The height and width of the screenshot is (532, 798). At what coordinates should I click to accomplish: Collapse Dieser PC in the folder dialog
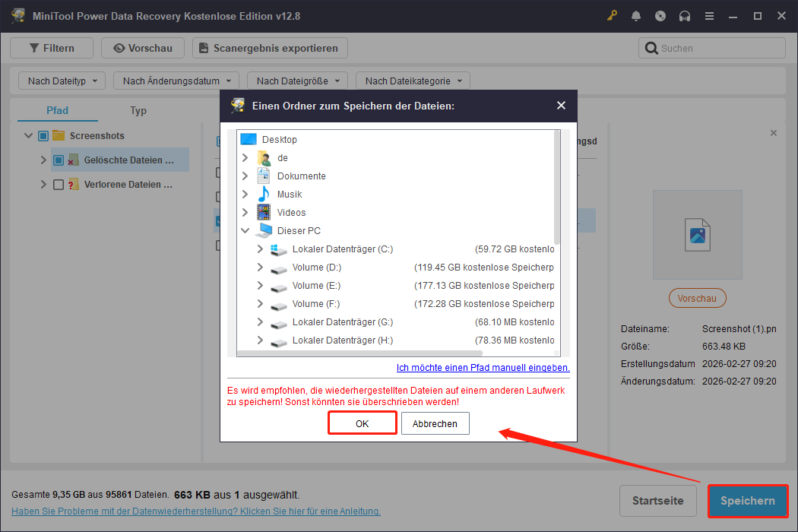(x=245, y=230)
